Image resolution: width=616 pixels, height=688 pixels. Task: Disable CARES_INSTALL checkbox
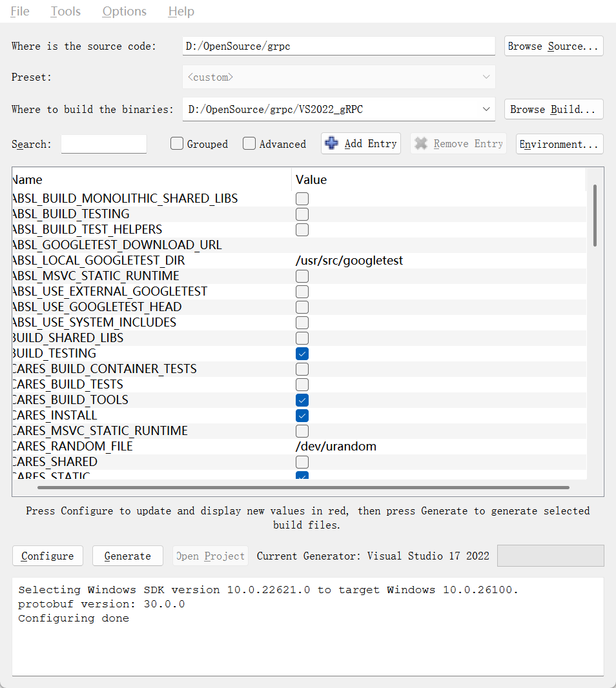pos(302,416)
